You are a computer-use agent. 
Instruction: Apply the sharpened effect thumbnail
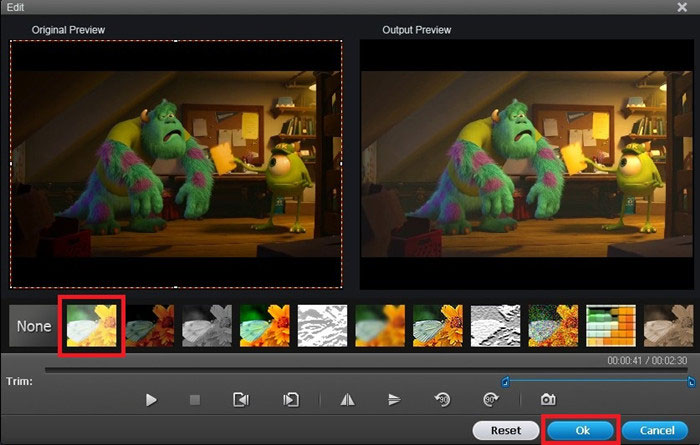[x=438, y=326]
